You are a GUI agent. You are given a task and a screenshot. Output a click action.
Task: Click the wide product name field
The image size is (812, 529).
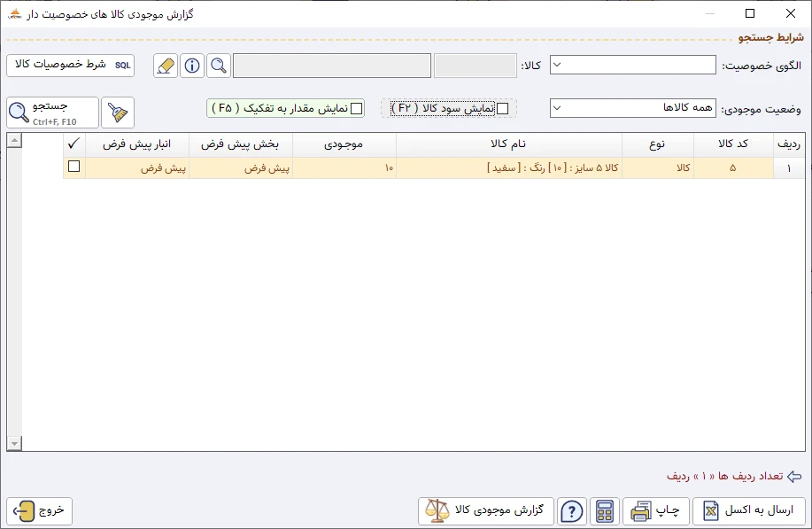pyautogui.click(x=332, y=66)
